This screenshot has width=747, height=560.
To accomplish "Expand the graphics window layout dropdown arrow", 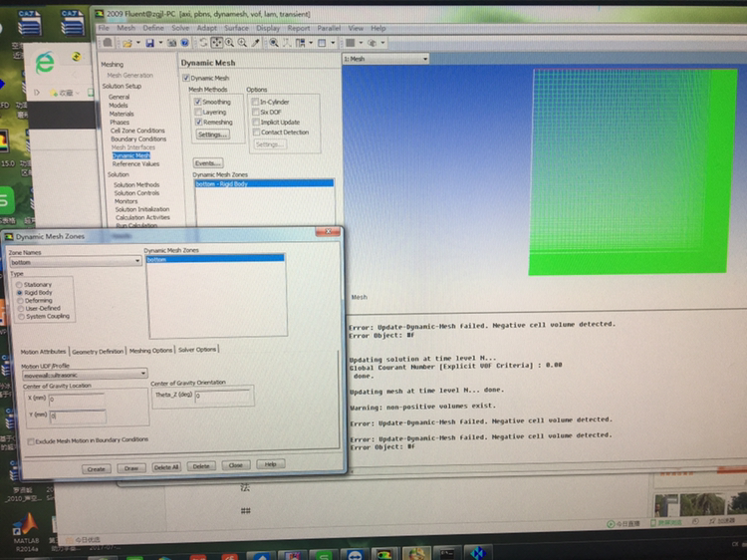I will pos(333,43).
